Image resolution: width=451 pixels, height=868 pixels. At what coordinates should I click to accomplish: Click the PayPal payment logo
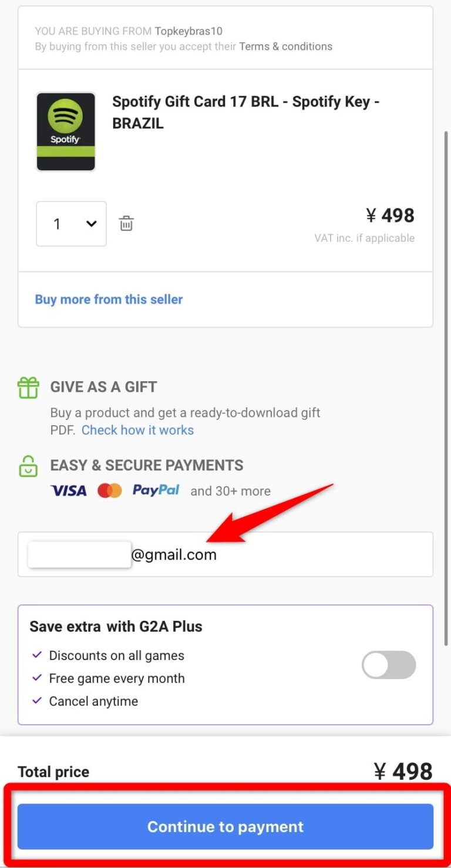tap(156, 490)
